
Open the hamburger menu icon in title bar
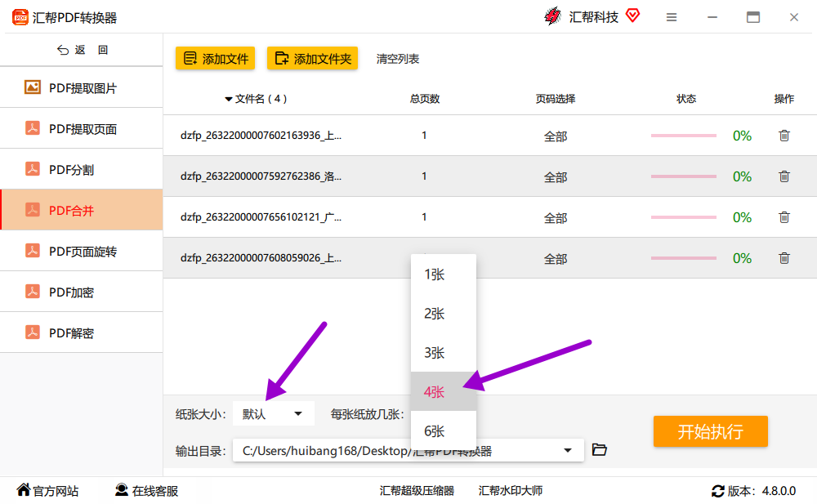[x=672, y=17]
